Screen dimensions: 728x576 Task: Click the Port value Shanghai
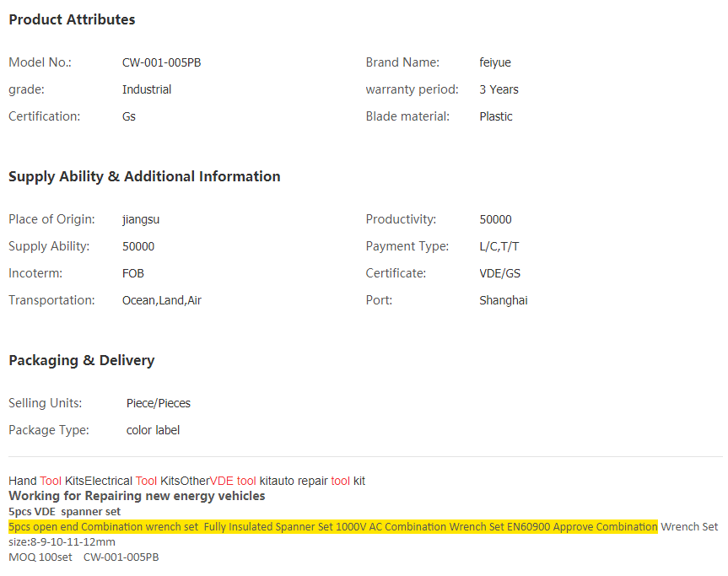(x=503, y=300)
